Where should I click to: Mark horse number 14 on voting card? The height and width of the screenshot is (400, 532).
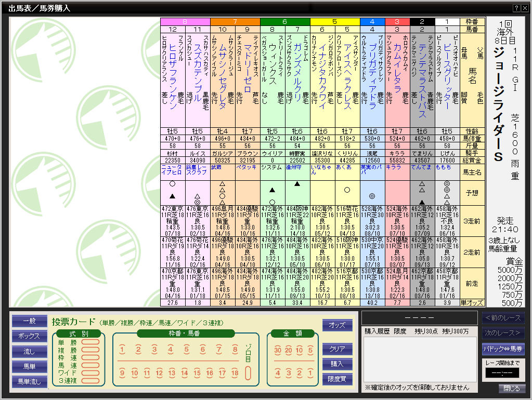[185, 373]
